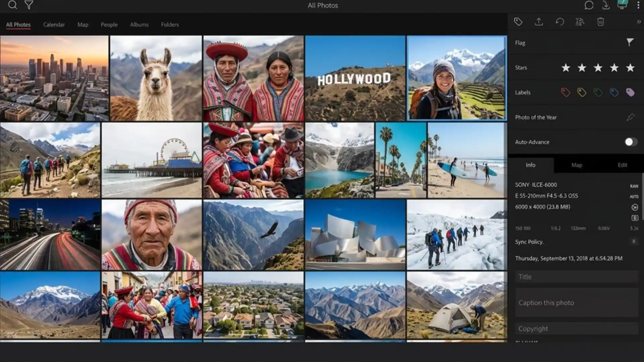
Task: Select the All Photos view tab
Action: pos(18,24)
